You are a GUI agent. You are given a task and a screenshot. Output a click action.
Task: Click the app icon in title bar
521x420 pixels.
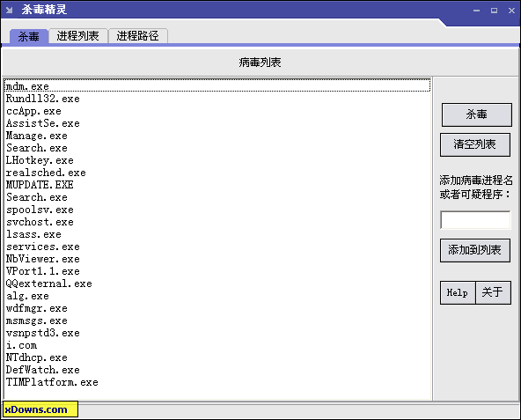pyautogui.click(x=10, y=10)
